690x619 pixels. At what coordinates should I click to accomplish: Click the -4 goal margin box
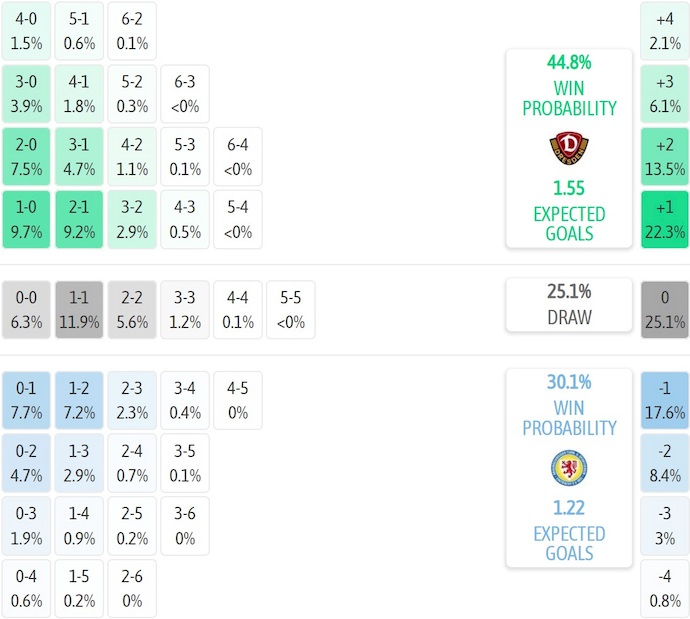coord(664,589)
